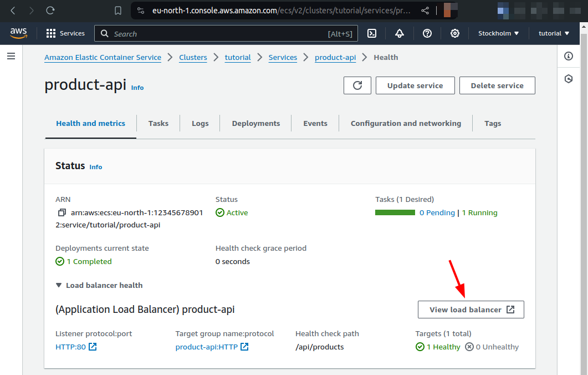Click the /api/products health check path

pyautogui.click(x=320, y=347)
